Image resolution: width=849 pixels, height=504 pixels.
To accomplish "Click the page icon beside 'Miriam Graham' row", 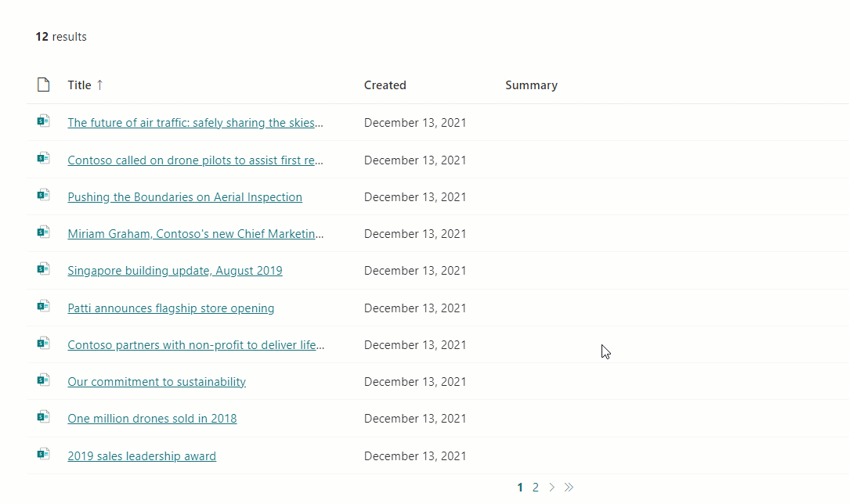I will 43,232.
